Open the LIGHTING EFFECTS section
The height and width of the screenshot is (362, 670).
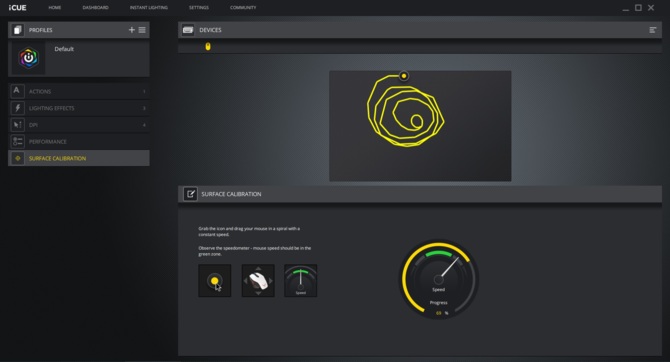pos(79,108)
